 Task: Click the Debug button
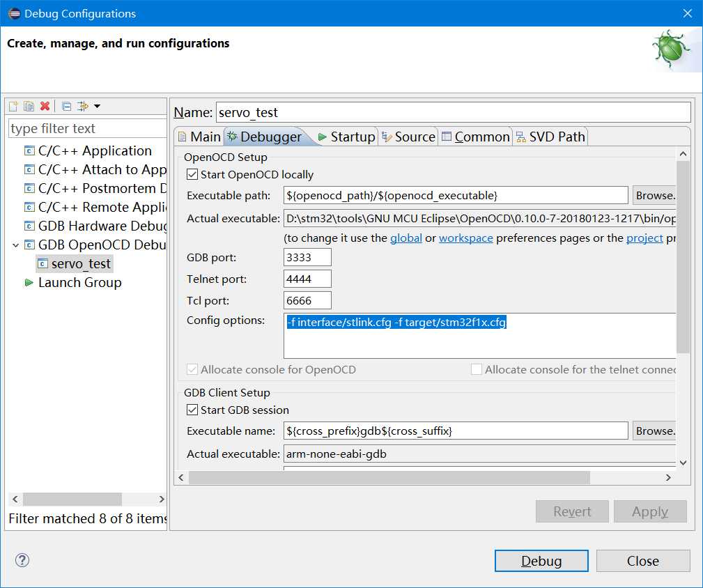(541, 561)
